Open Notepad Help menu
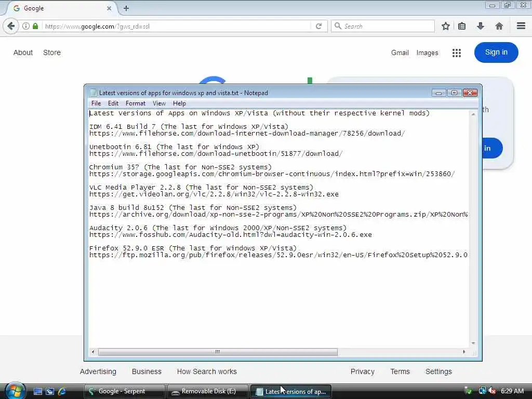This screenshot has width=532, height=399. (x=179, y=103)
